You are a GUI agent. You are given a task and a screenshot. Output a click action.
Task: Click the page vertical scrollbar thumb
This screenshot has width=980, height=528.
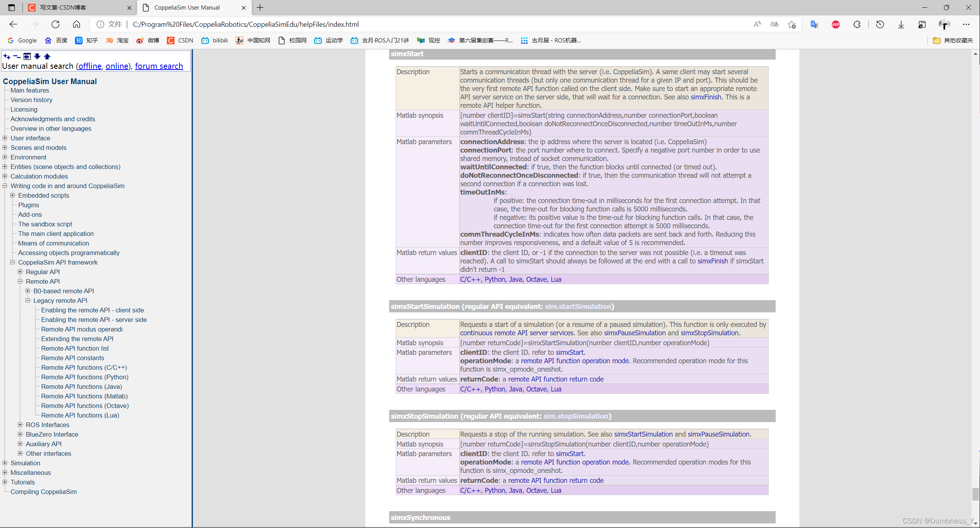tap(975, 494)
